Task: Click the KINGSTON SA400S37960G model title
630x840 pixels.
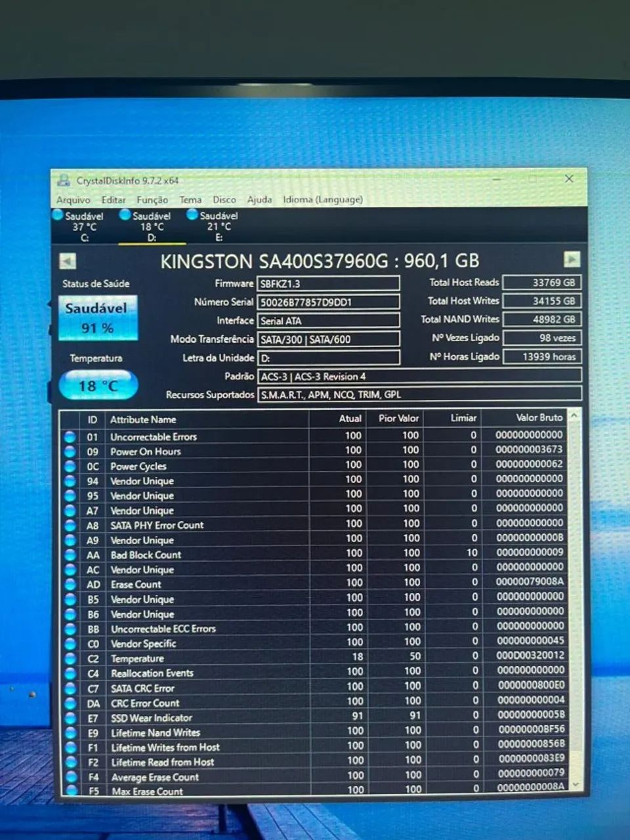Action: (320, 261)
